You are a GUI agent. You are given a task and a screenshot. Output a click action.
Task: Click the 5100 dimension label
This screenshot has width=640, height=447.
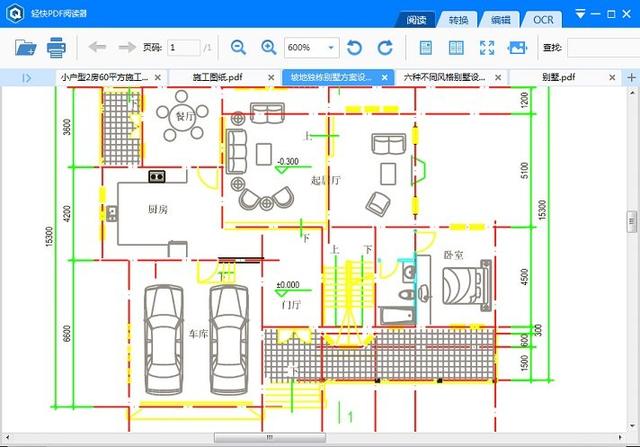(524, 170)
